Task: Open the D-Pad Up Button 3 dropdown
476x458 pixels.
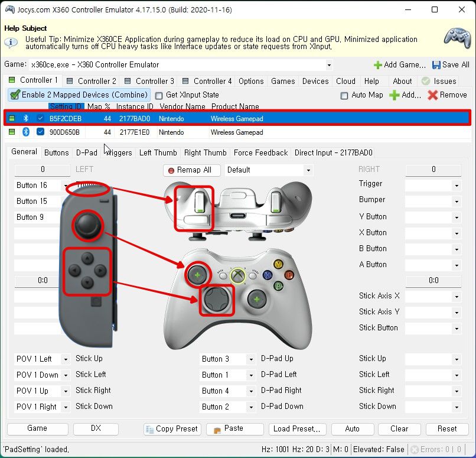Action: point(251,359)
